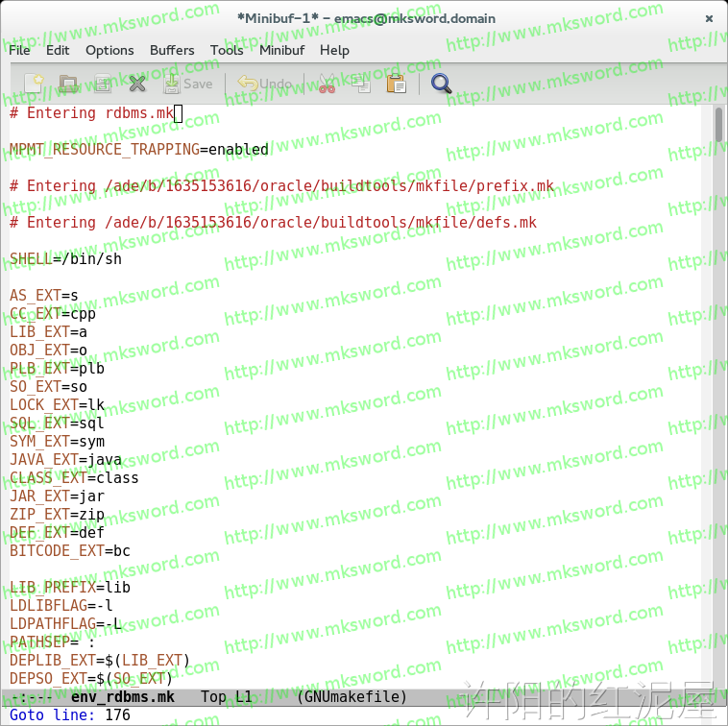
Task: Click the New File toolbar icon
Action: (35, 84)
